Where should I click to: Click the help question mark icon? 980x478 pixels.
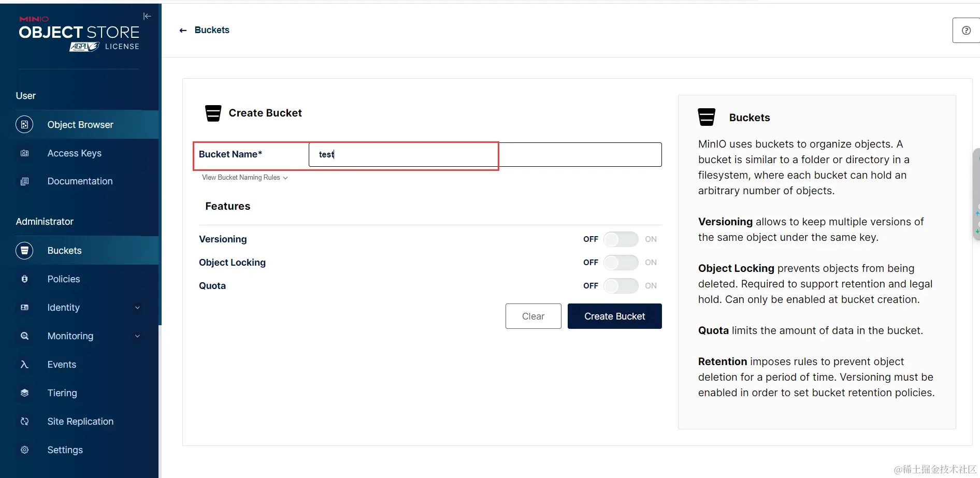pyautogui.click(x=965, y=31)
